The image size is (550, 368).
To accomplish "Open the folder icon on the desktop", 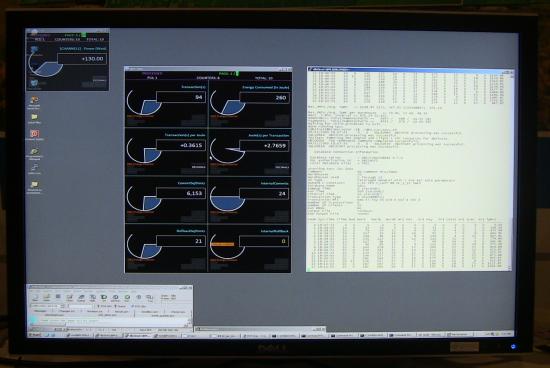I will (x=34, y=117).
